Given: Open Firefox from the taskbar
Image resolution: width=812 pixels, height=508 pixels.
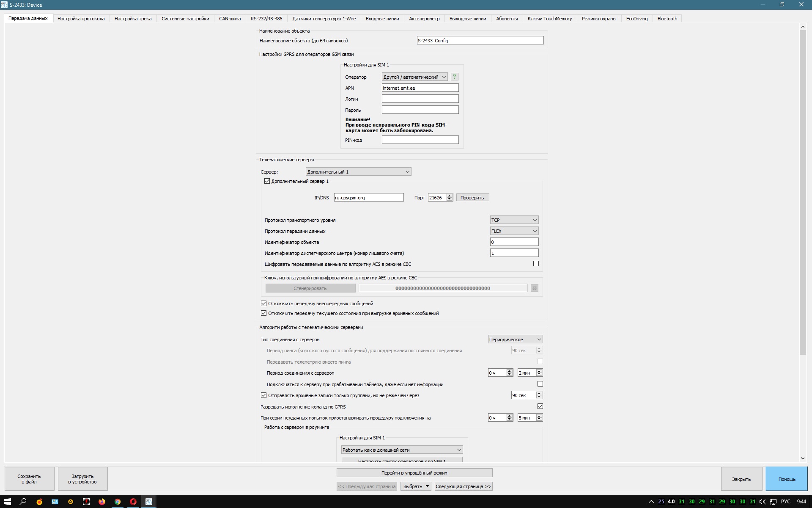Looking at the screenshot, I should click(102, 502).
